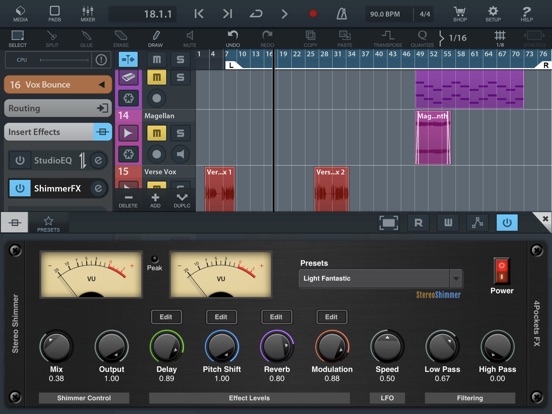Click the Edit button above Delay
This screenshot has height=414, width=552.
[x=166, y=317]
